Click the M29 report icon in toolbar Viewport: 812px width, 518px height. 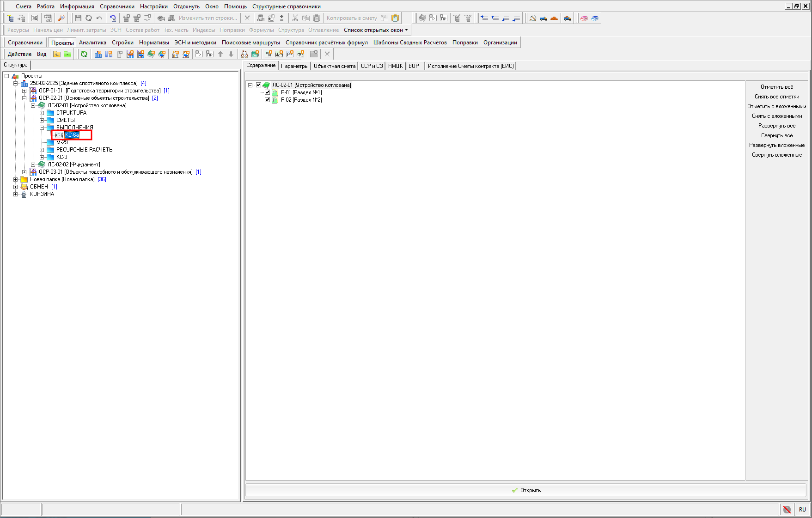(279, 54)
